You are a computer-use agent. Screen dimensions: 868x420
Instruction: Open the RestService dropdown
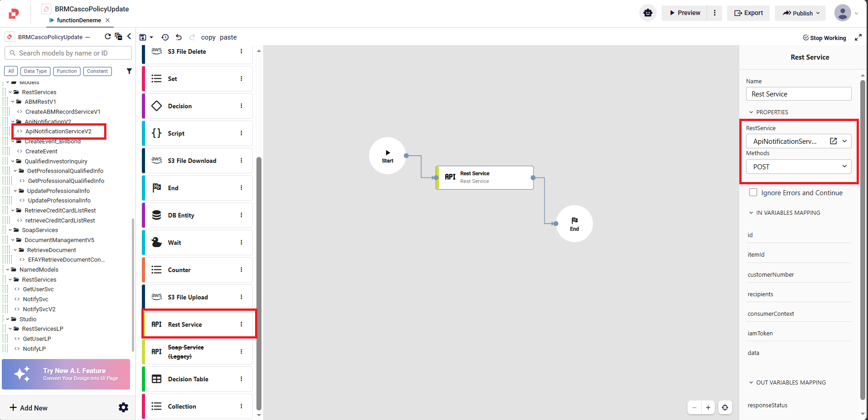click(844, 141)
